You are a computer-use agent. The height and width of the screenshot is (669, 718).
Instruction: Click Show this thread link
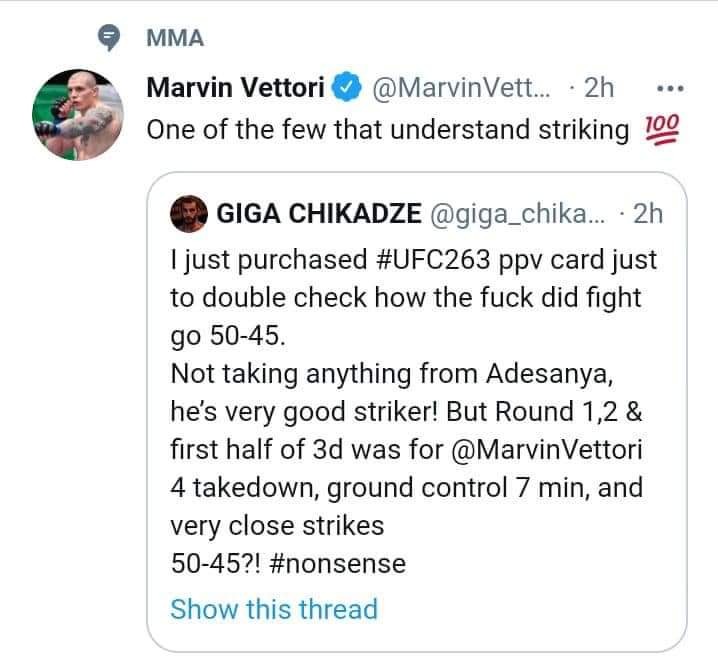[274, 609]
